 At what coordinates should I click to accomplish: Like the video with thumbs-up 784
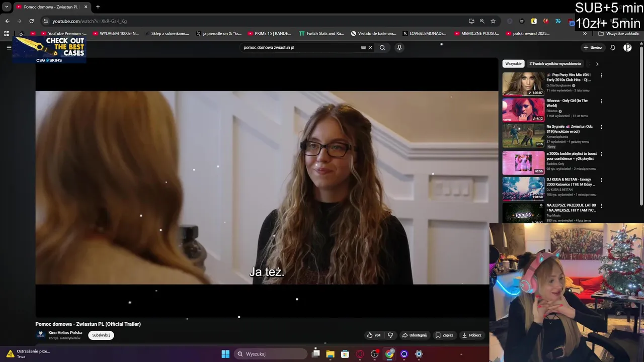pos(374,335)
